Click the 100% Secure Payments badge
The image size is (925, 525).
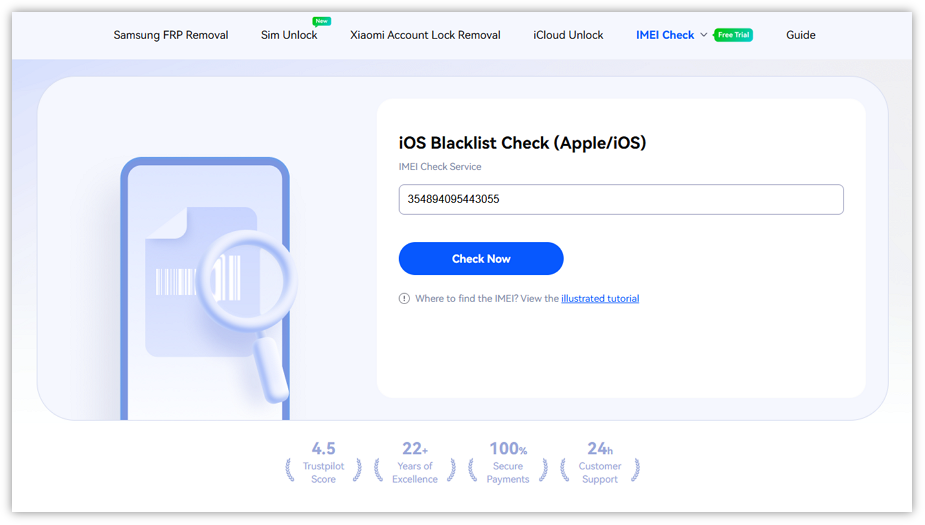[508, 463]
